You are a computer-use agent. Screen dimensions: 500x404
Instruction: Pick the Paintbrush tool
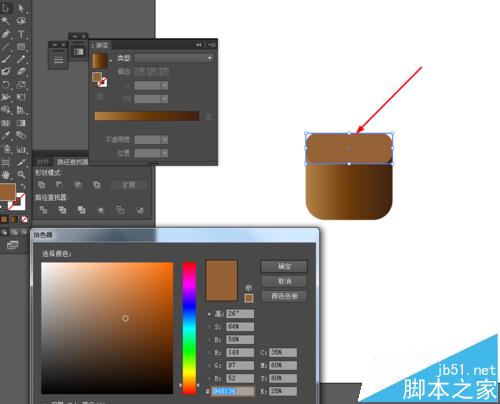coord(6,59)
